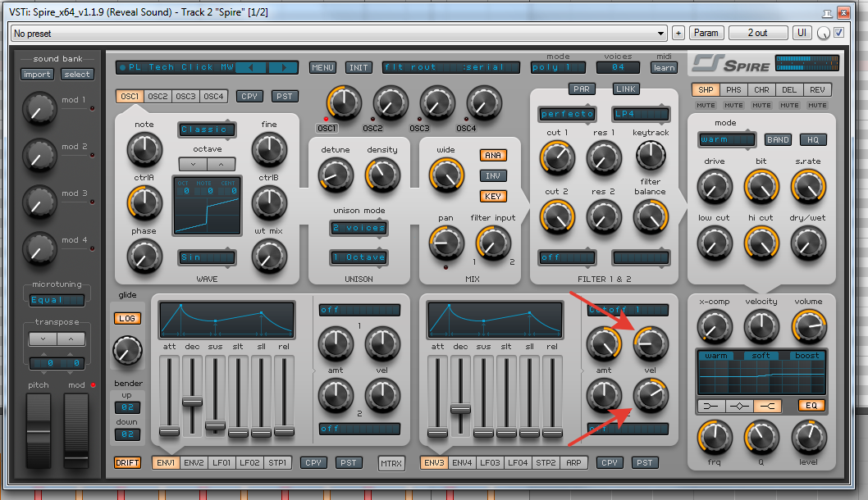Click the volume knob
This screenshot has width=868, height=500.
tap(809, 326)
